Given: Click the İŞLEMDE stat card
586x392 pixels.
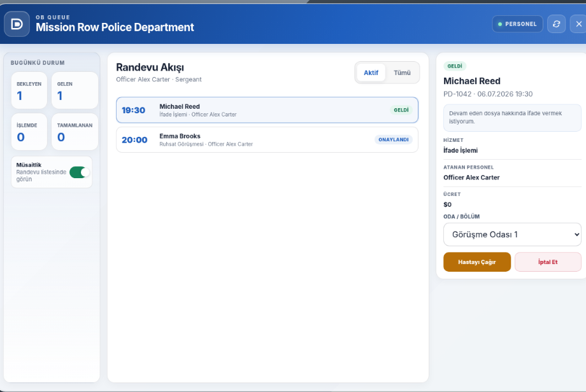Looking at the screenshot, I should tap(29, 132).
